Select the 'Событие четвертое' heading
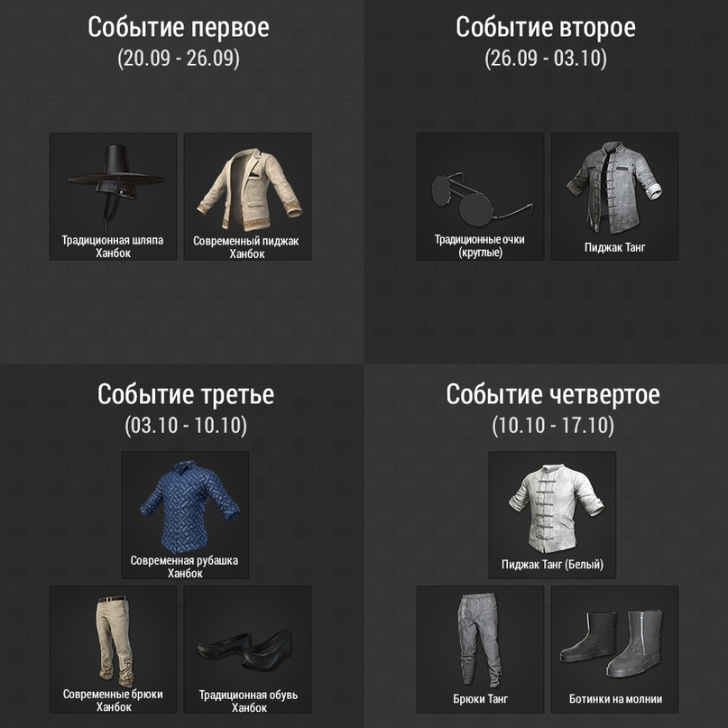Image resolution: width=728 pixels, height=728 pixels. point(553,394)
